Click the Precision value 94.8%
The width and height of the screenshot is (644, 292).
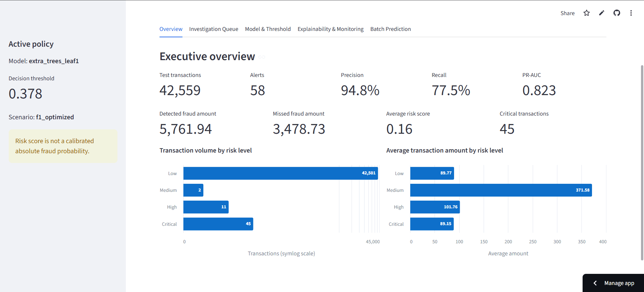coord(360,90)
